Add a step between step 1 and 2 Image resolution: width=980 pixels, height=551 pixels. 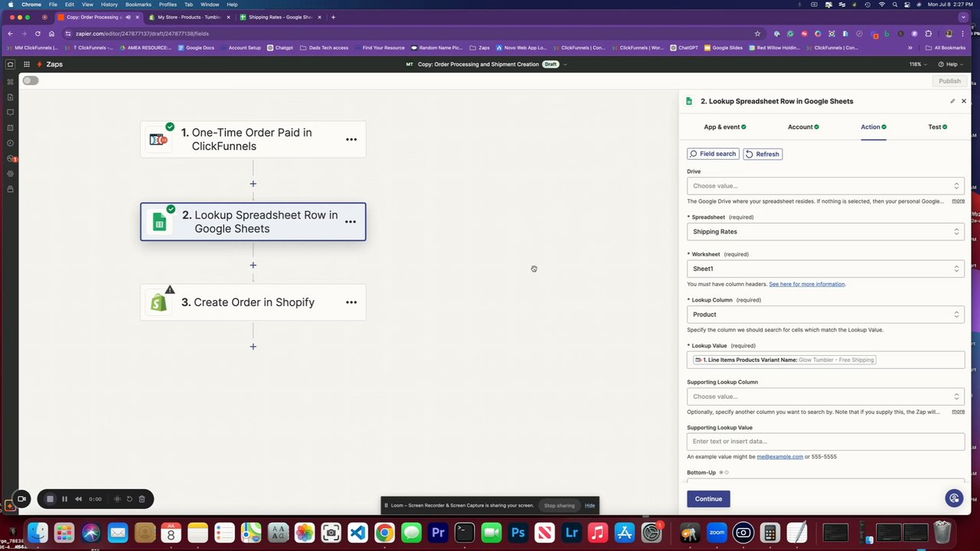pos(253,184)
